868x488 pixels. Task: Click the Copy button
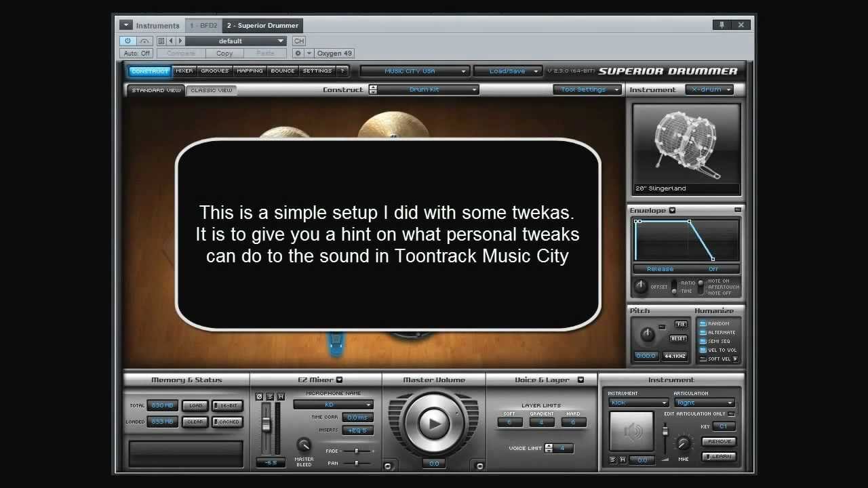224,53
